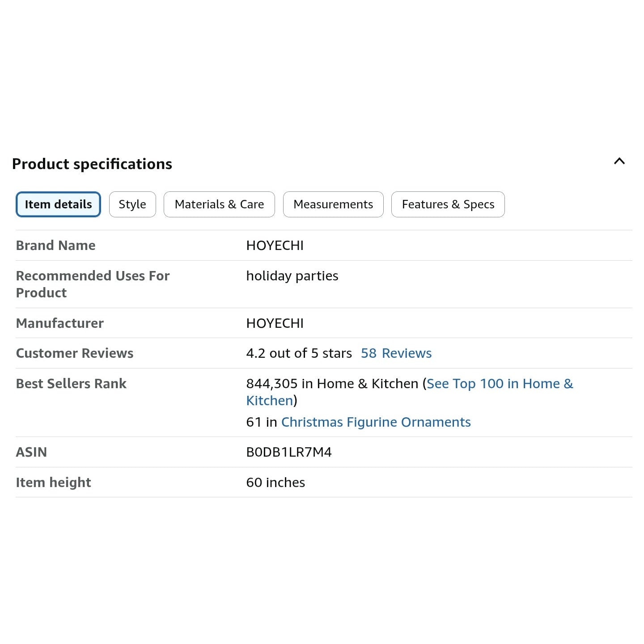The height and width of the screenshot is (644, 644).
Task: Click the Manufacturer row label
Action: point(59,323)
